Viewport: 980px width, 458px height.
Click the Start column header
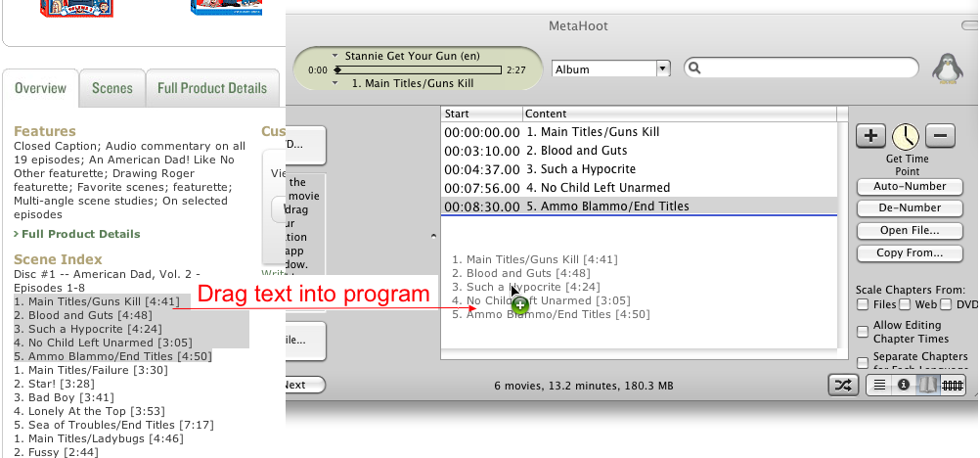pyautogui.click(x=482, y=114)
